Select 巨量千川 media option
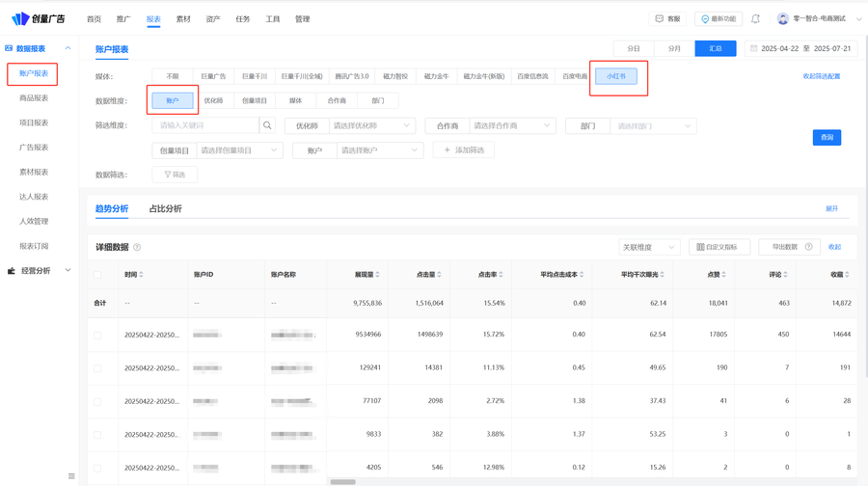The height and width of the screenshot is (486, 868). 255,76
